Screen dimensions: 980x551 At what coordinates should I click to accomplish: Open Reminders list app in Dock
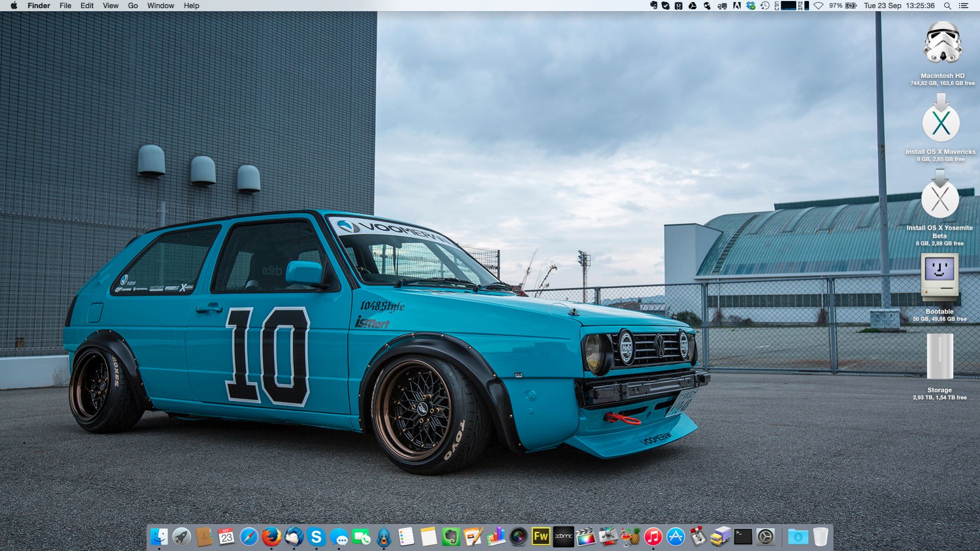406,537
